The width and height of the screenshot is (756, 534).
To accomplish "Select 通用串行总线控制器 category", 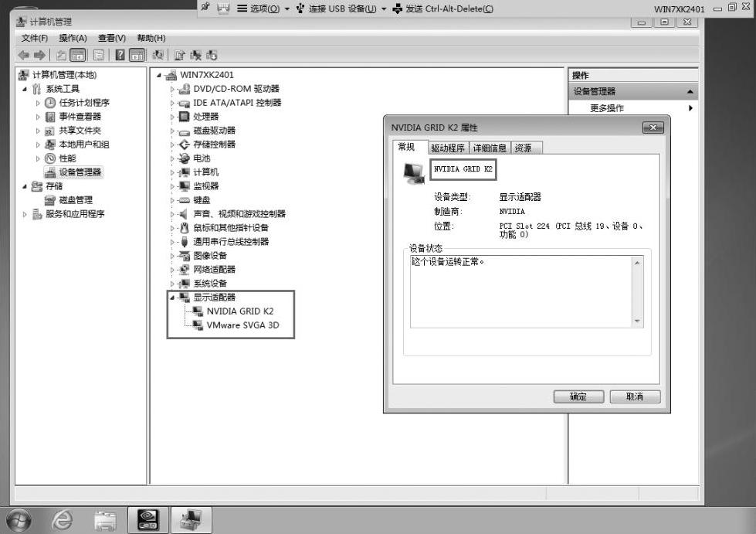I will (x=231, y=242).
